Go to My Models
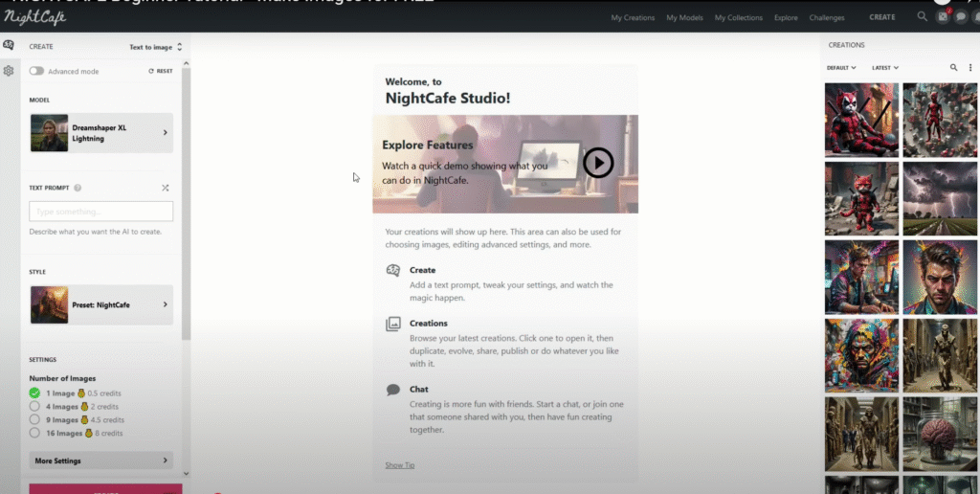The image size is (980, 494). pyautogui.click(x=684, y=17)
